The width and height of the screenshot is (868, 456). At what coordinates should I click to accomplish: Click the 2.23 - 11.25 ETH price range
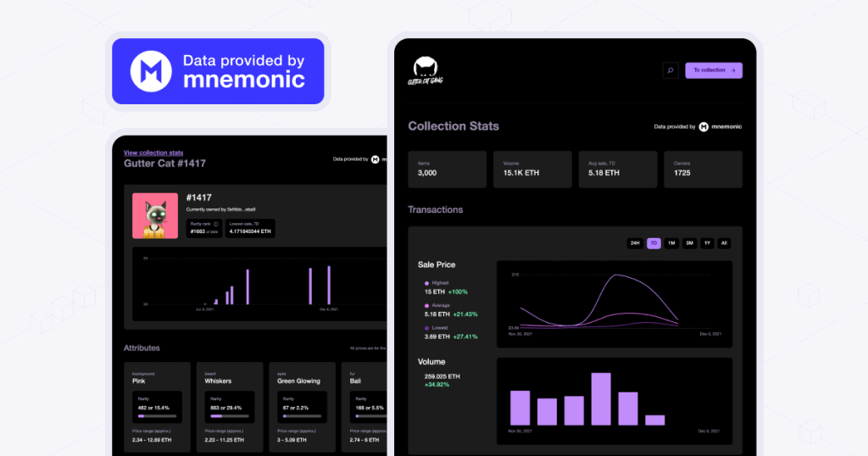click(x=224, y=440)
